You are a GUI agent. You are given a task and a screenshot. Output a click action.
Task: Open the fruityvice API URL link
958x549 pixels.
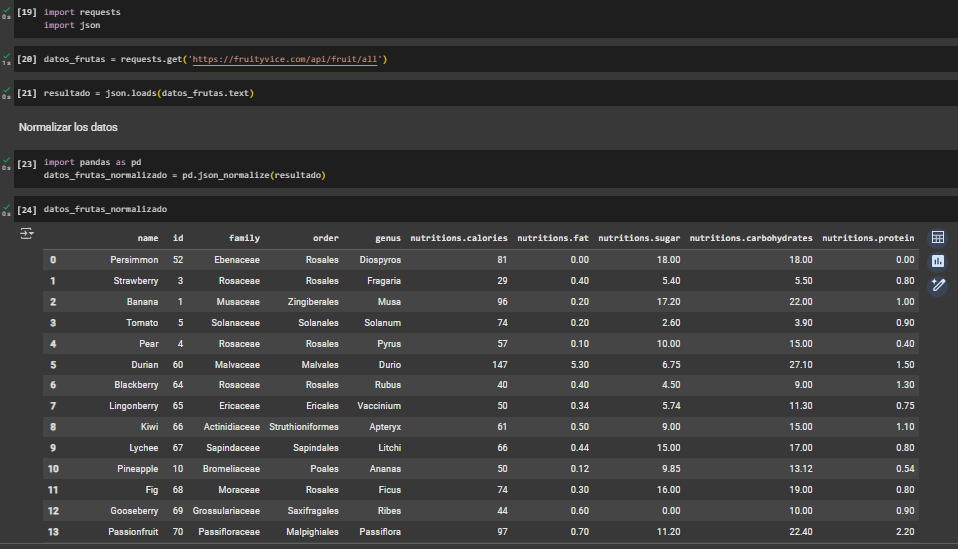(285, 59)
